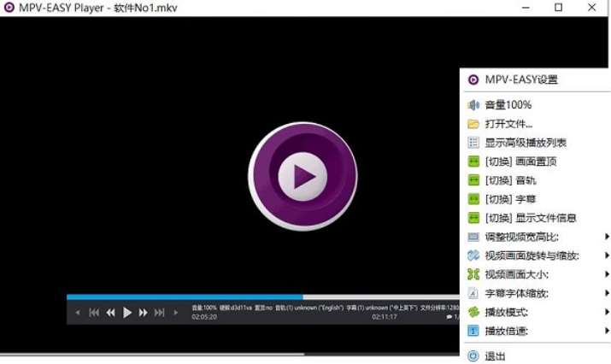This screenshot has width=611, height=364.
Task: Click the MPV-EASY title bar app icon
Action: (x=9, y=7)
